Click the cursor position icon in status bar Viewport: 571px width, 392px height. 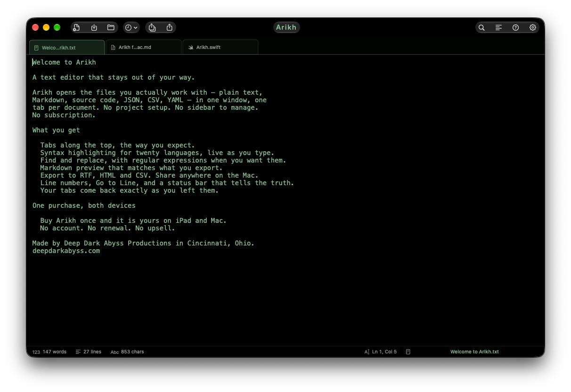(367, 352)
